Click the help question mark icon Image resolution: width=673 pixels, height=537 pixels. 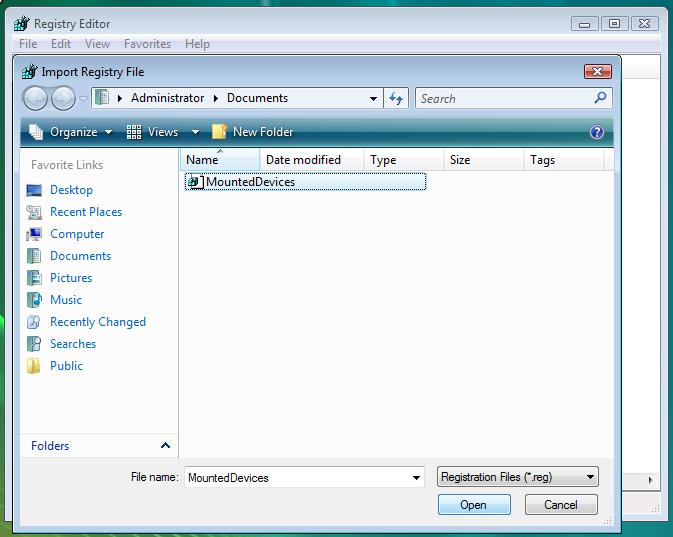pyautogui.click(x=597, y=132)
